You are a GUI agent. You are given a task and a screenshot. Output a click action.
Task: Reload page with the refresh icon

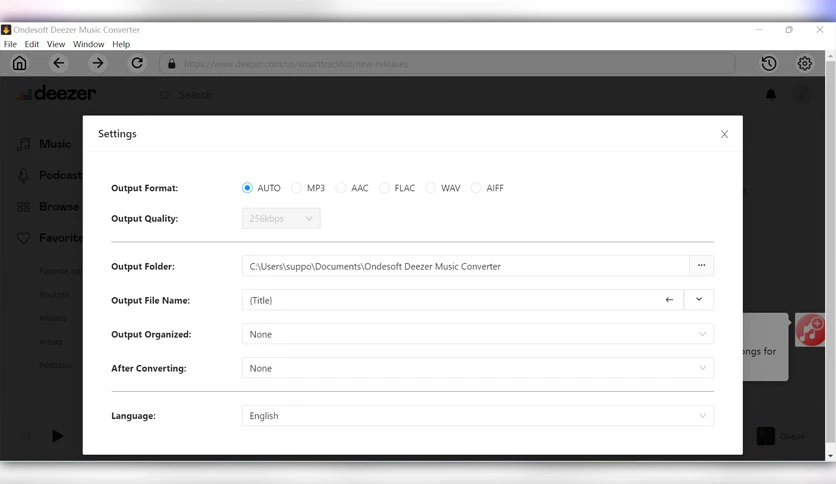(x=137, y=63)
